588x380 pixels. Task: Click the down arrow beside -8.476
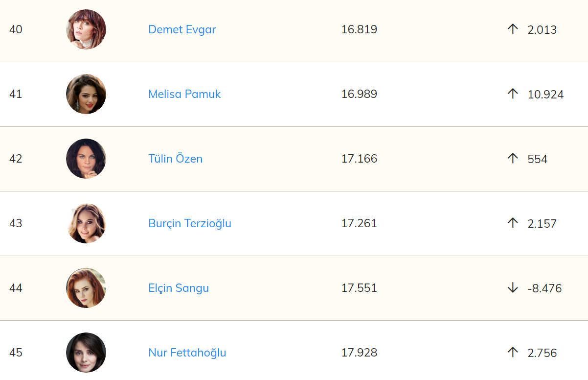coord(512,288)
